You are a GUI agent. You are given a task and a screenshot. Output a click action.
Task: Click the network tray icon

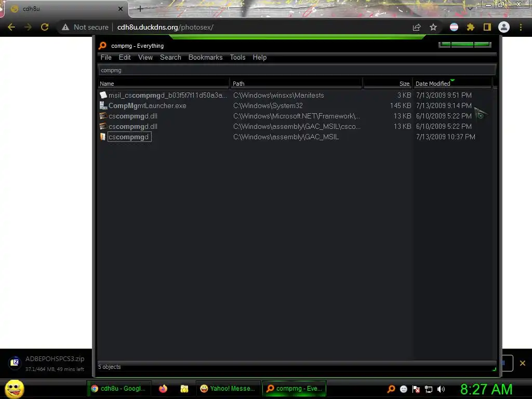[429, 390]
